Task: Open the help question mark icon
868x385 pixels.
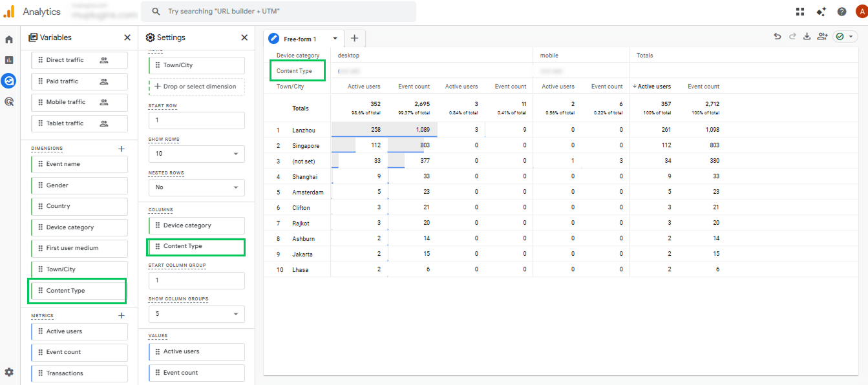Action: click(842, 12)
